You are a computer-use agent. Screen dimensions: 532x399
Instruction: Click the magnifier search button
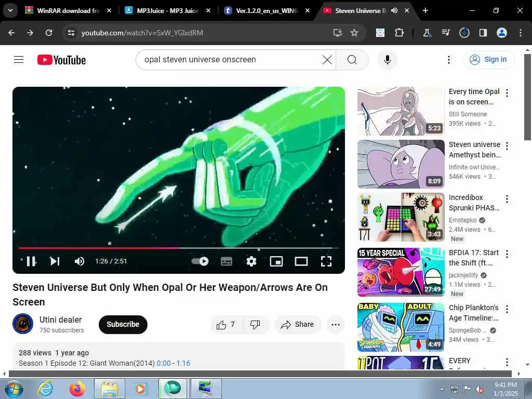coord(352,60)
